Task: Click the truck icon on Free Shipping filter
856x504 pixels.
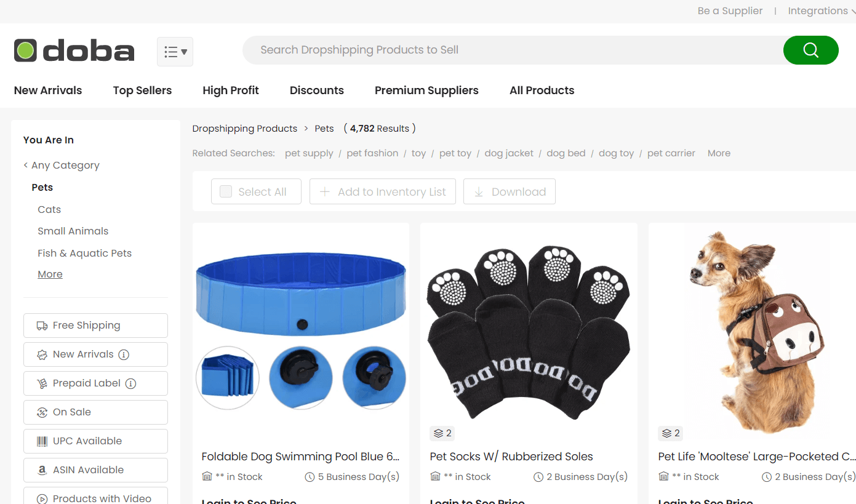Action: (x=42, y=326)
